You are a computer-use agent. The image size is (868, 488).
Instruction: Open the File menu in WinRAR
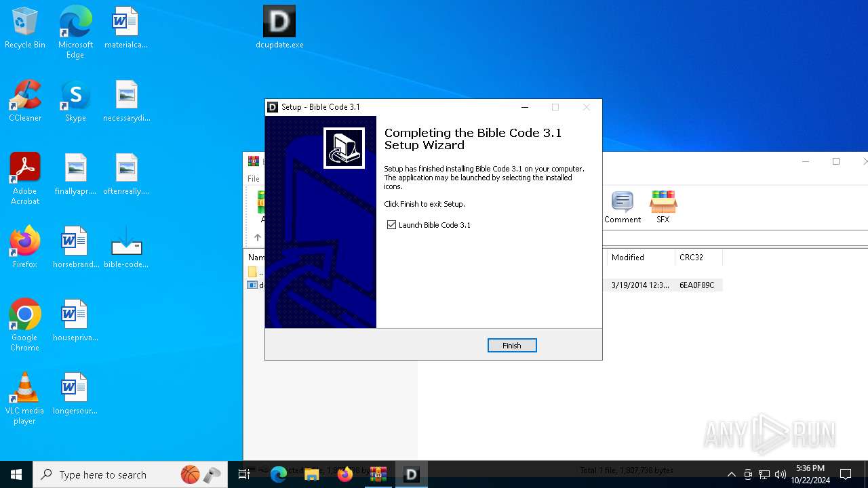coord(254,179)
